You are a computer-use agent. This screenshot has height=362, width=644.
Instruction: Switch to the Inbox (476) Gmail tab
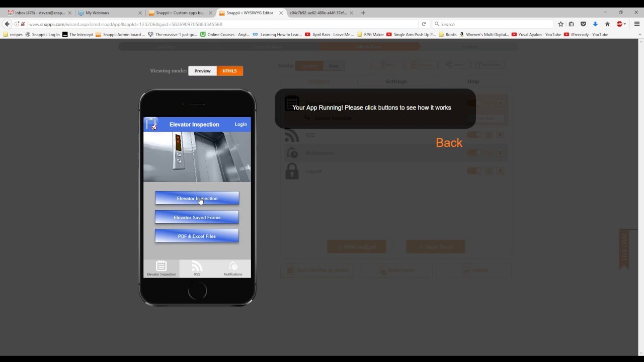click(x=39, y=13)
